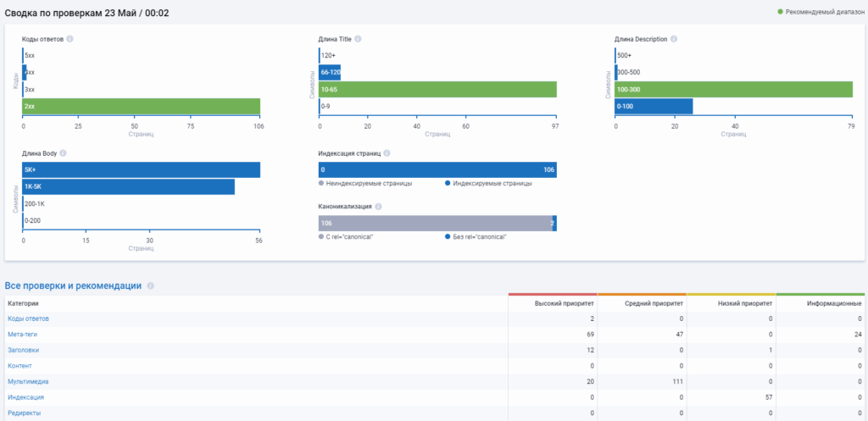Viewport: 868px width, 421px height.
Task: Click info icon beside Длина Description
Action: [x=674, y=39]
